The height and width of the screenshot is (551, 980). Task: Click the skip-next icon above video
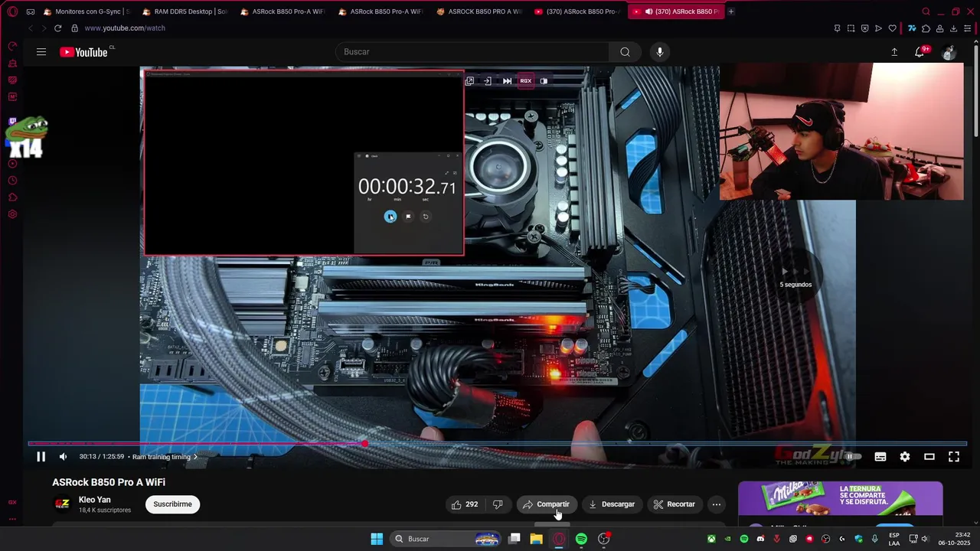coord(507,80)
